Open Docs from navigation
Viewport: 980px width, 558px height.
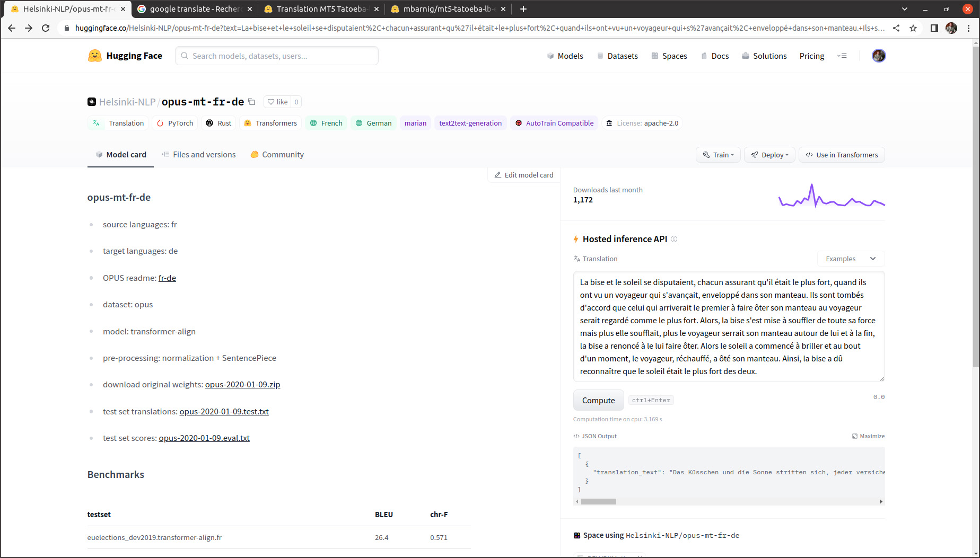click(715, 56)
